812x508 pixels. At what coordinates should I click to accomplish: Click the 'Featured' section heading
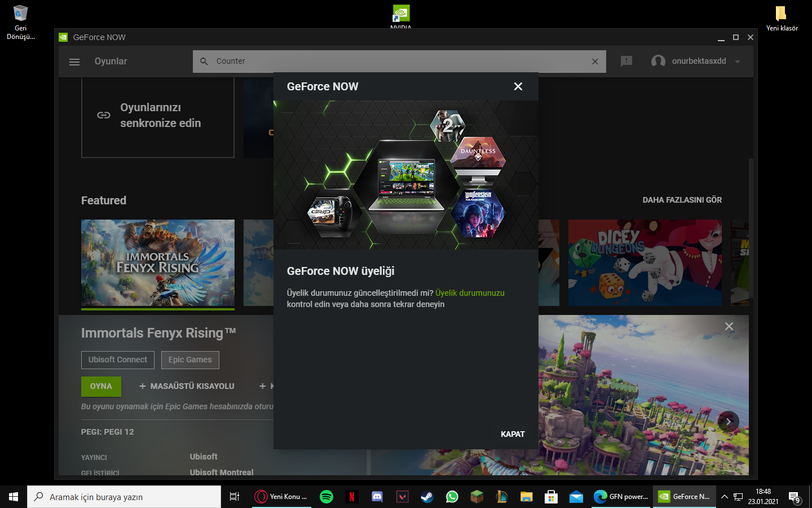pyautogui.click(x=104, y=200)
